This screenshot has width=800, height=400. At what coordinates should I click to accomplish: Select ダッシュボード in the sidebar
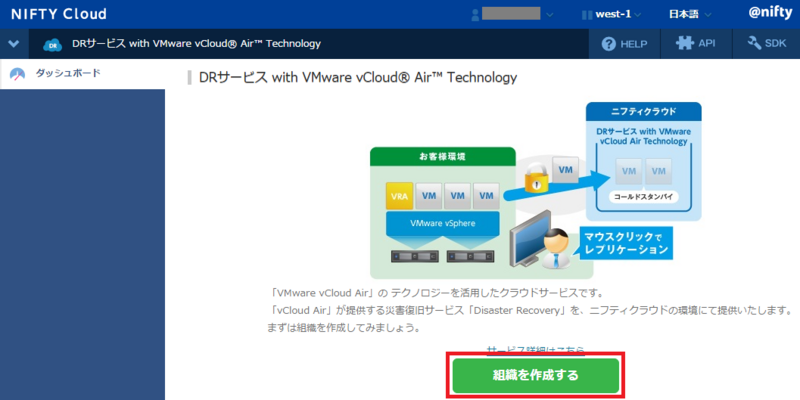point(67,73)
